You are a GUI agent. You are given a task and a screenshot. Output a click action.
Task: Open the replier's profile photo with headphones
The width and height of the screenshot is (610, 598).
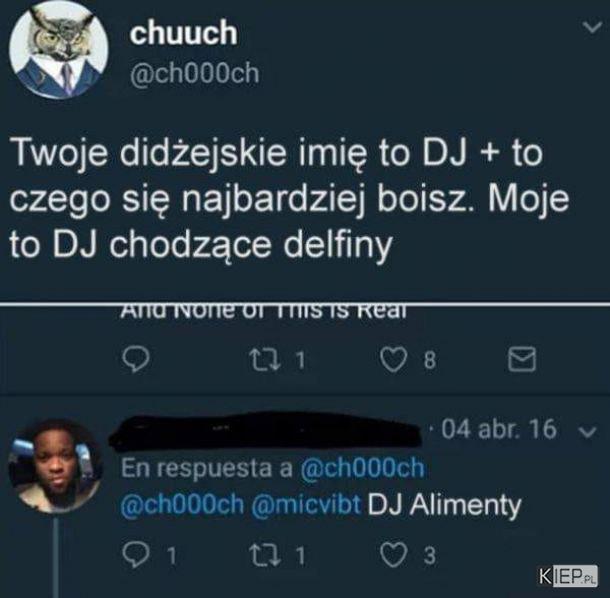pyautogui.click(x=55, y=465)
